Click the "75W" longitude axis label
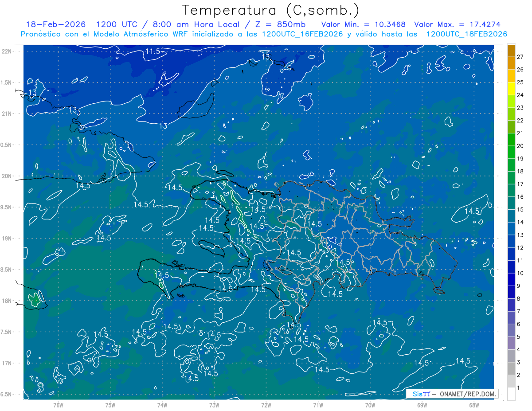 [x=110, y=405]
